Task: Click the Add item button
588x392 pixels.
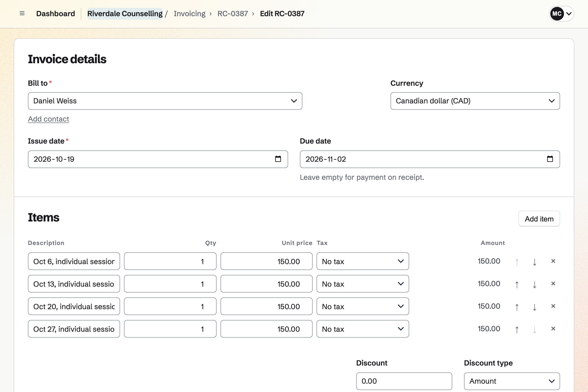Action: pyautogui.click(x=539, y=219)
